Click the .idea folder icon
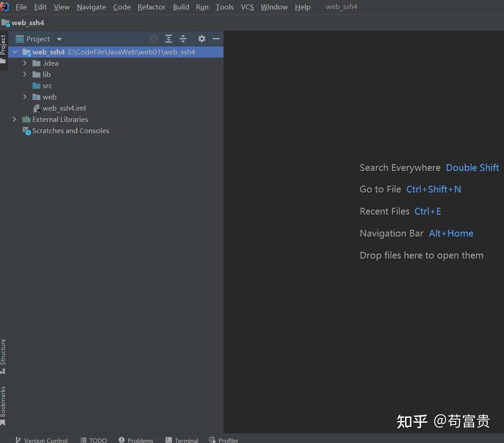504x443 pixels. [36, 63]
